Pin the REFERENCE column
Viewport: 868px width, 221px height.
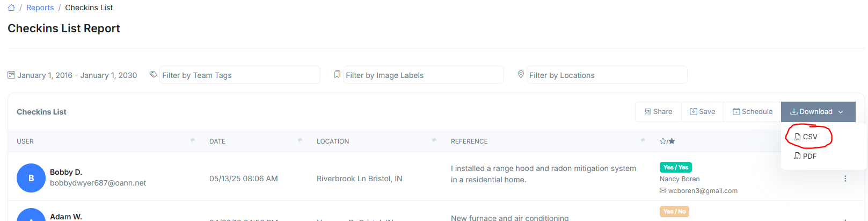point(643,140)
